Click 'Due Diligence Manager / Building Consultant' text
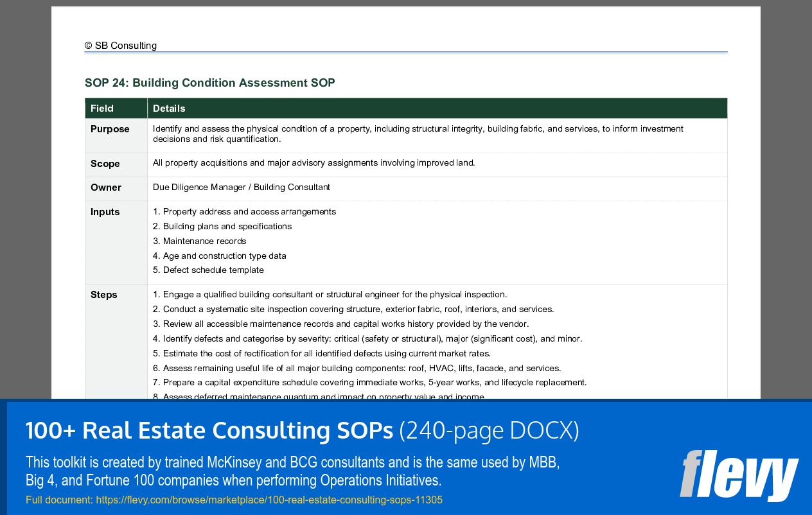The image size is (812, 515). [241, 187]
